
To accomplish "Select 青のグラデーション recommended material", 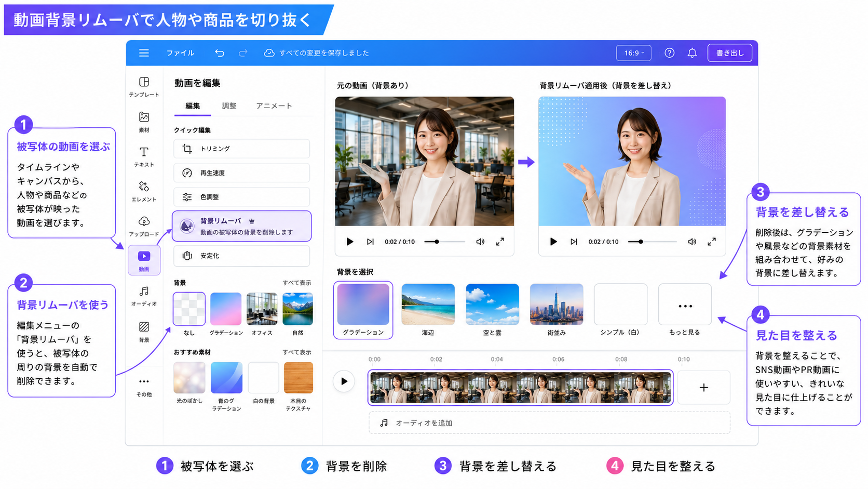I will 226,378.
